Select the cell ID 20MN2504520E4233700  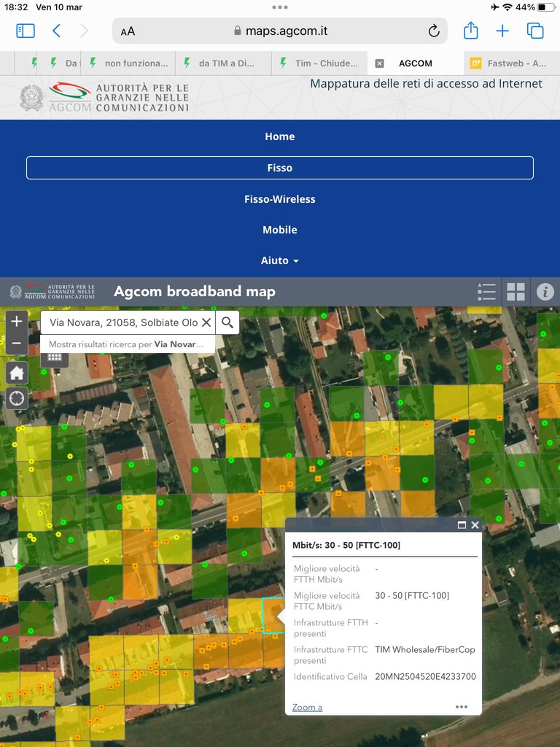425,676
